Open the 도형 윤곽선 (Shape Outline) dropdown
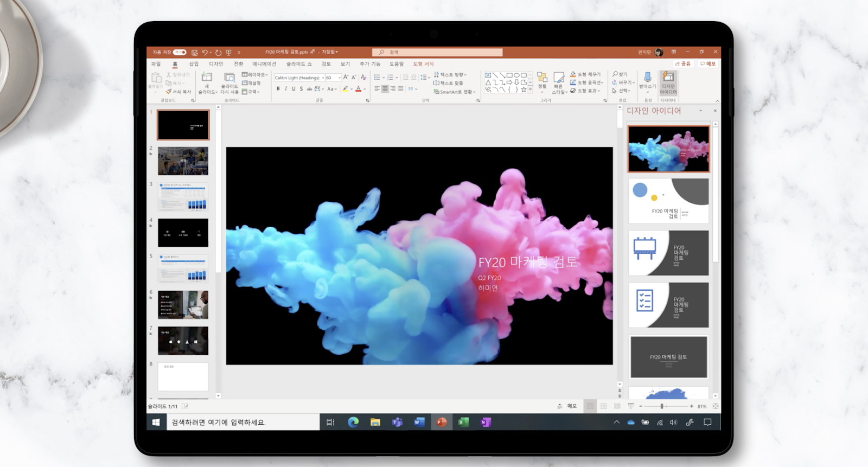 586,82
